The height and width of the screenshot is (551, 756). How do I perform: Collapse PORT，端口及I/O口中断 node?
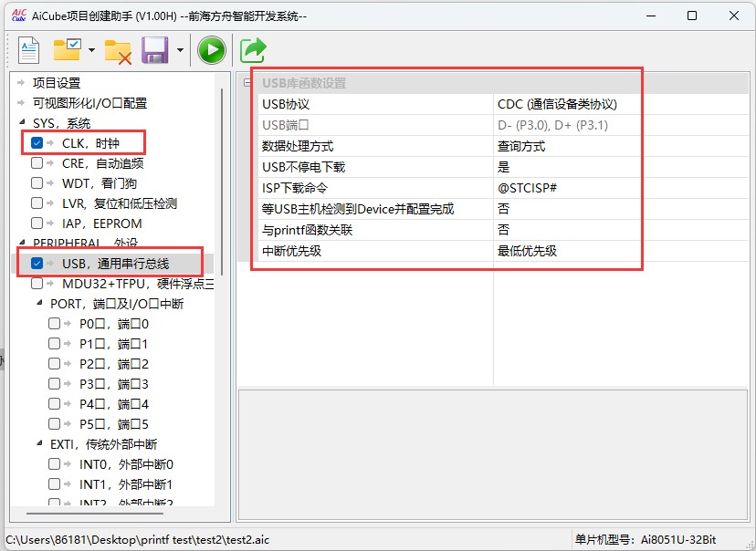pyautogui.click(x=39, y=303)
